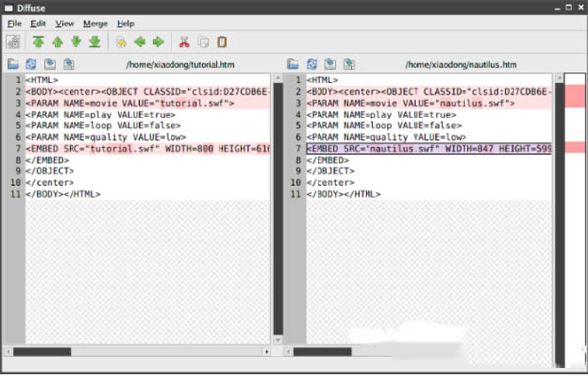This screenshot has width=588, height=376.
Task: Open the File menu
Action: coord(15,23)
